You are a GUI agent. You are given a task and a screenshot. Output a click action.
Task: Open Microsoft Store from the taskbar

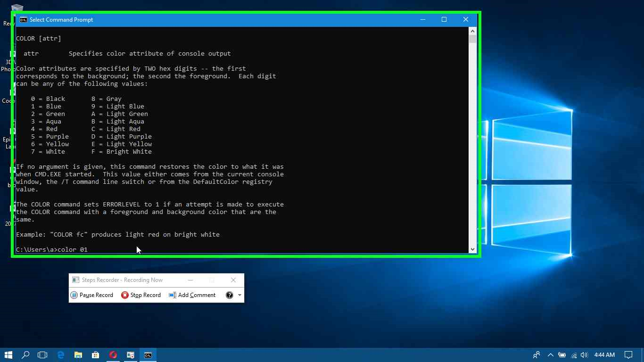[x=96, y=354]
